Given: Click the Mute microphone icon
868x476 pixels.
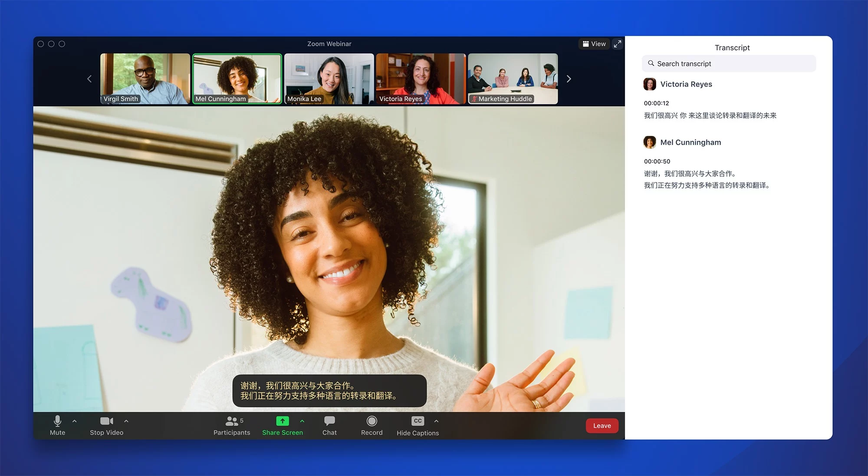Looking at the screenshot, I should pos(57,422).
